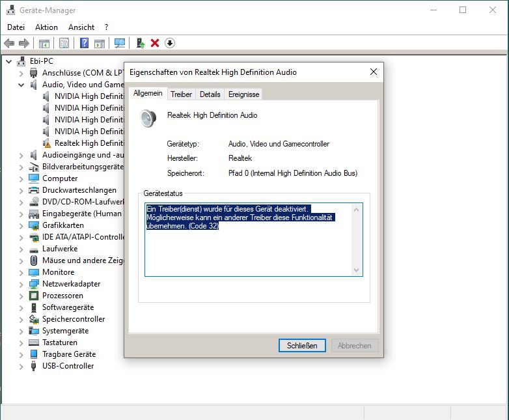
Task: Click the Forward arrow in the toolbar
Action: click(24, 43)
